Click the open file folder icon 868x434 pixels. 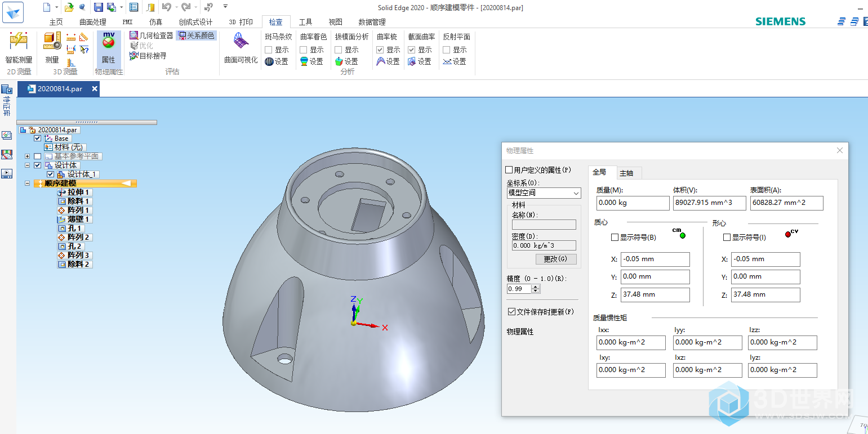69,7
